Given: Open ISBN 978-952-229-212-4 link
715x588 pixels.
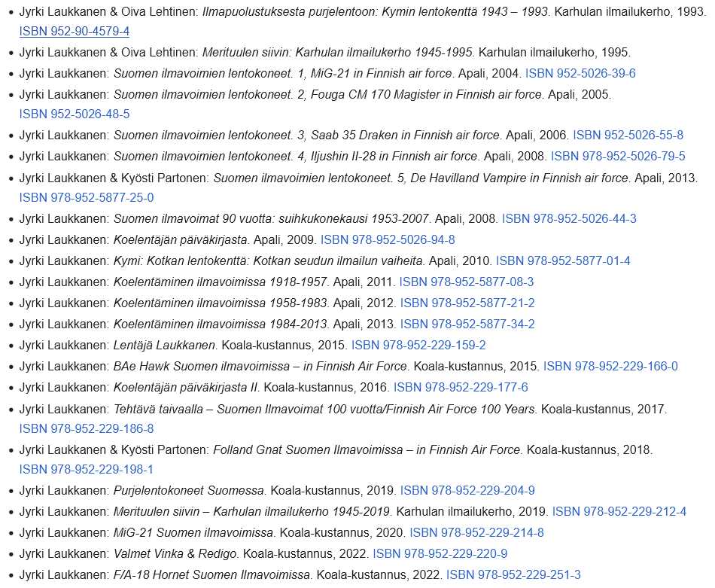Looking at the screenshot, I should click(x=619, y=511).
